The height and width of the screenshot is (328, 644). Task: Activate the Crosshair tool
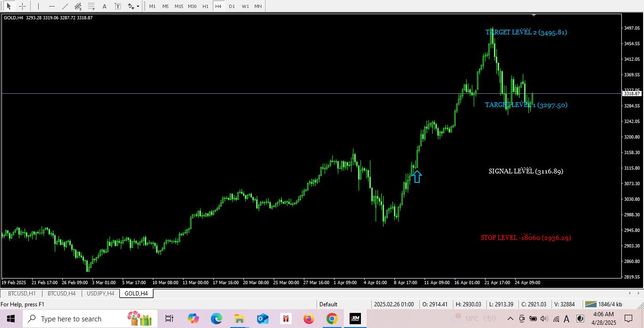point(22,7)
